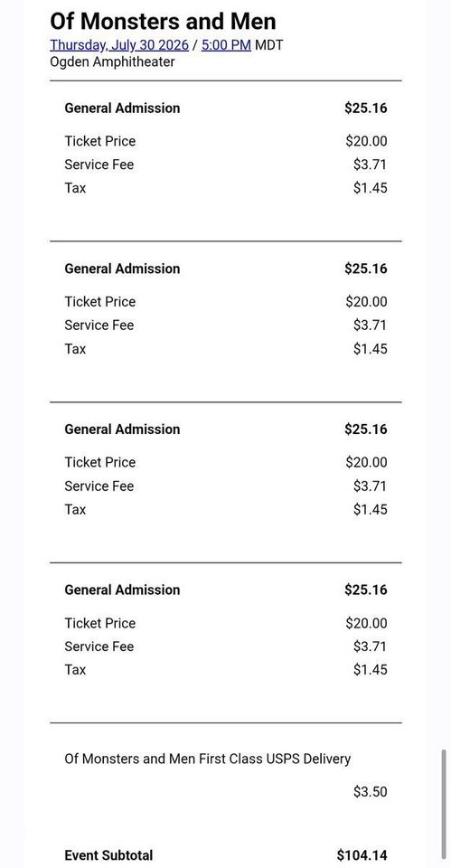The image size is (451, 868).
Task: Click the third General Admission heading
Action: [x=122, y=429]
